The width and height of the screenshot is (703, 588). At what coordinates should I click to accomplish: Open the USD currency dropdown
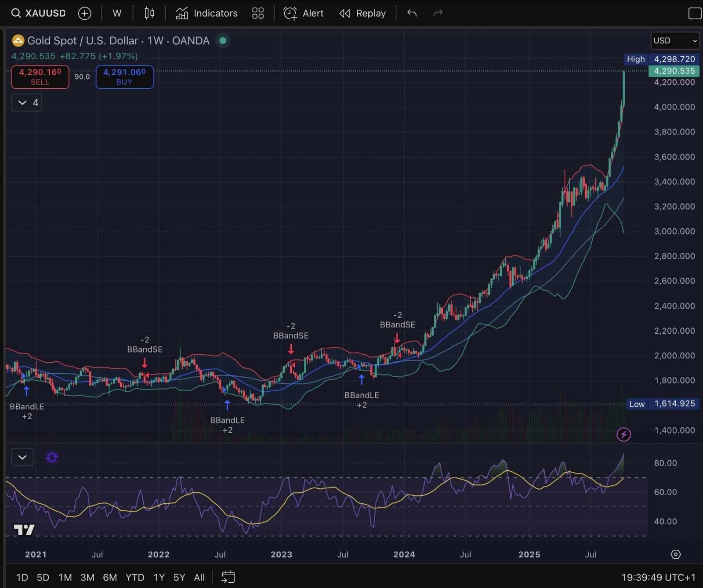pos(675,41)
